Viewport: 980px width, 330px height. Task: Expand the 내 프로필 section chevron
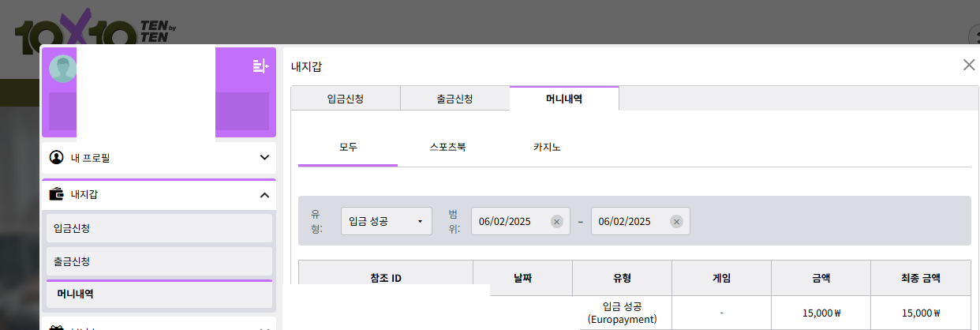click(x=264, y=157)
